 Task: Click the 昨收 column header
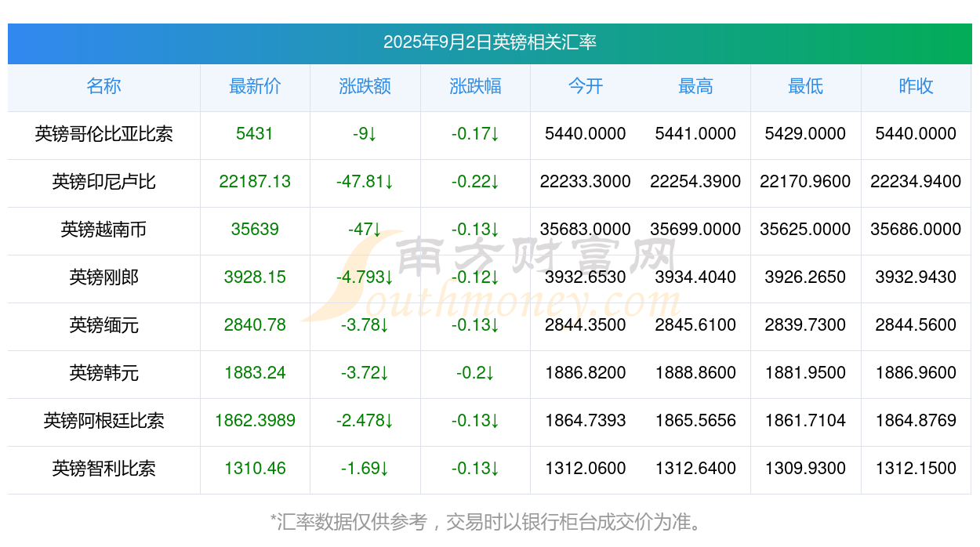[916, 86]
